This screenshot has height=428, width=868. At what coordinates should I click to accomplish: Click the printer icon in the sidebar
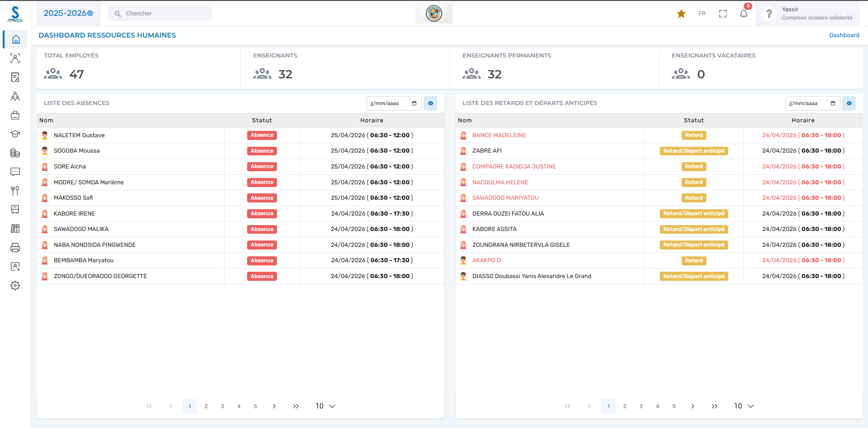15,247
